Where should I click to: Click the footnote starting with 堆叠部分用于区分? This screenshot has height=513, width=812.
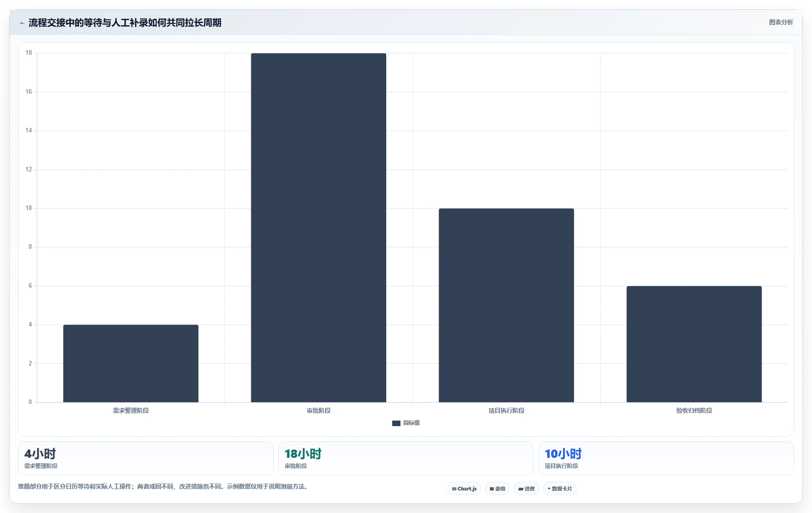coord(163,486)
